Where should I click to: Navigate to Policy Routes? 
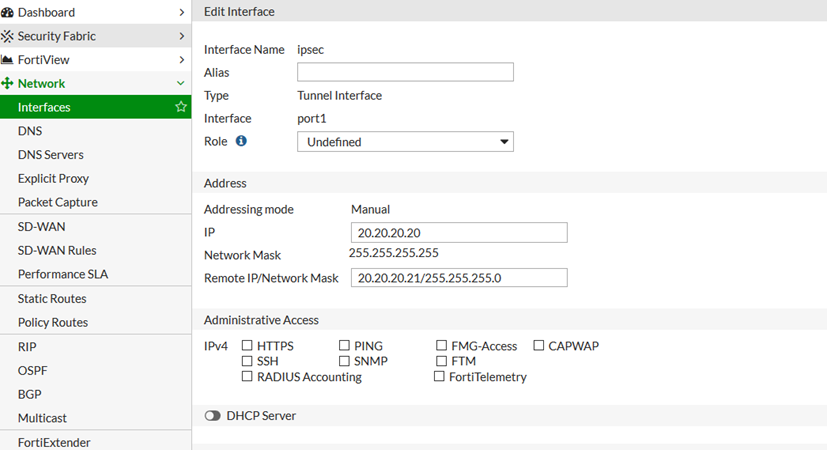tap(53, 322)
